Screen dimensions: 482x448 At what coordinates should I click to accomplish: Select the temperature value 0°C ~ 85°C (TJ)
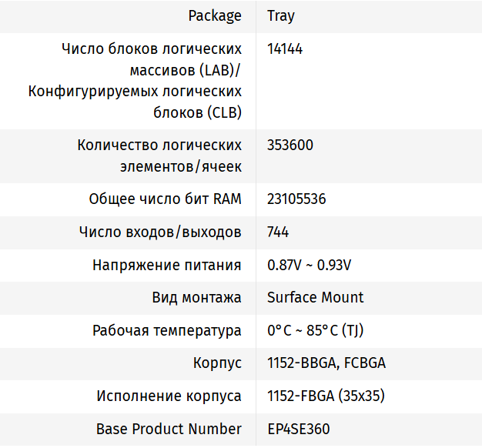click(316, 330)
